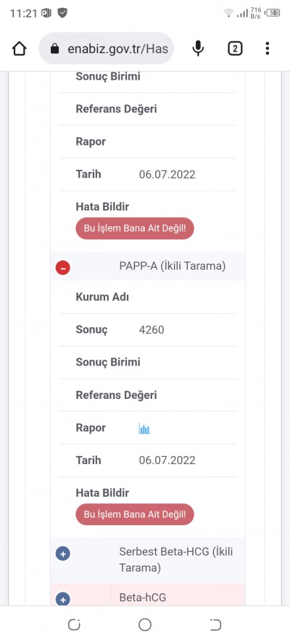Image resolution: width=290 pixels, height=644 pixels.
Task: Collapse the PAPP-A row with red minus
Action: 63,268
